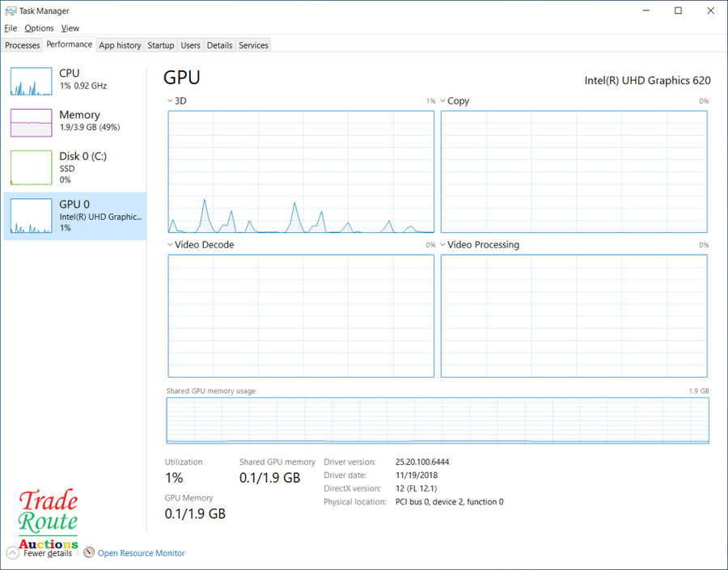Screen dimensions: 728x570
Task: Open Resource Monitor link
Action: click(142, 553)
